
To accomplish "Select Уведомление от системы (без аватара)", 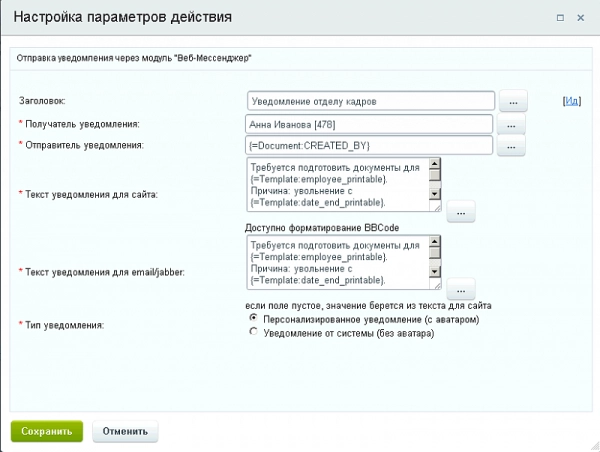I will 254,332.
